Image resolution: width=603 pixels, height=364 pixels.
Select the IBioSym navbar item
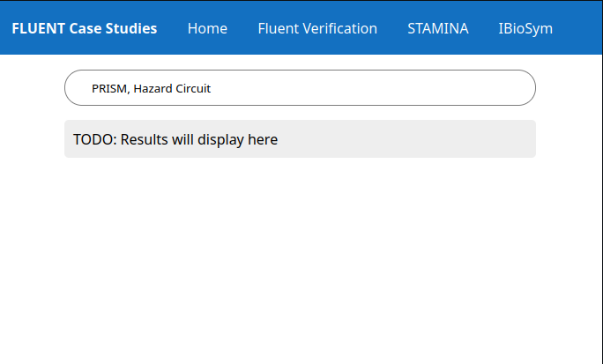525,28
